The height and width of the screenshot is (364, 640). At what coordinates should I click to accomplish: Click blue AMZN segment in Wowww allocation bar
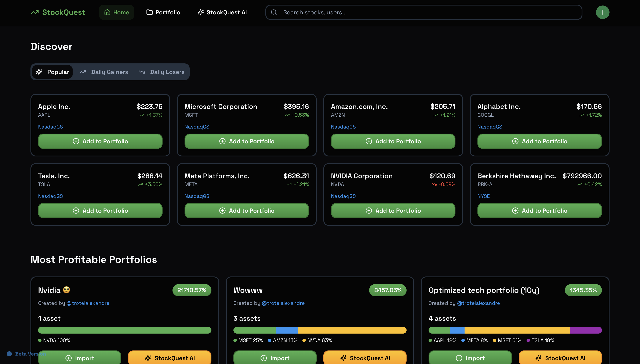pyautogui.click(x=287, y=330)
